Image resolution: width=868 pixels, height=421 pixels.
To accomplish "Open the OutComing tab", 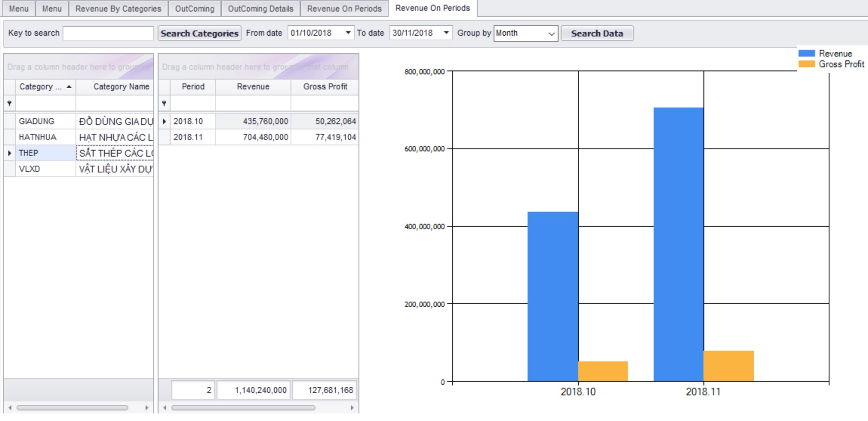I will coord(195,9).
